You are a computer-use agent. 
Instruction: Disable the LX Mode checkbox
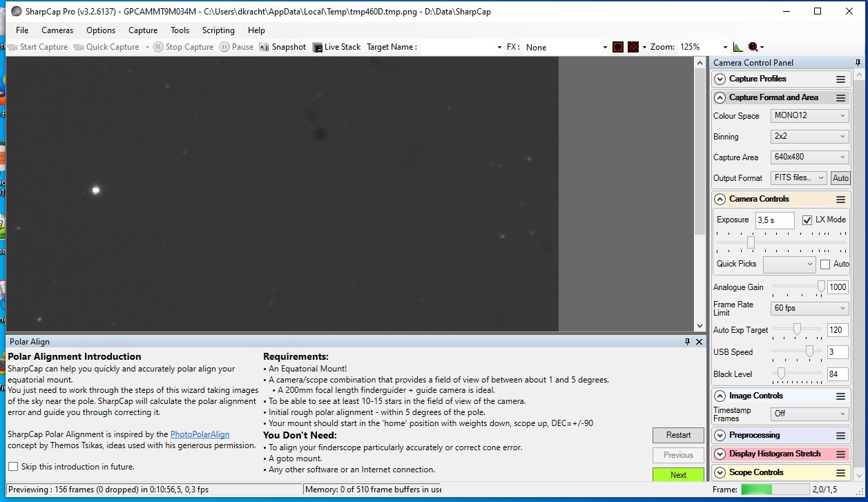point(807,220)
